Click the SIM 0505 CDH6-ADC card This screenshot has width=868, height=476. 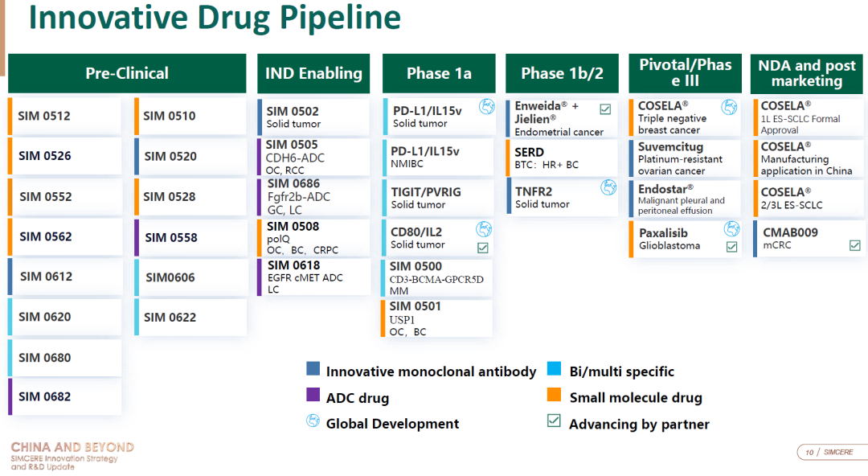314,157
